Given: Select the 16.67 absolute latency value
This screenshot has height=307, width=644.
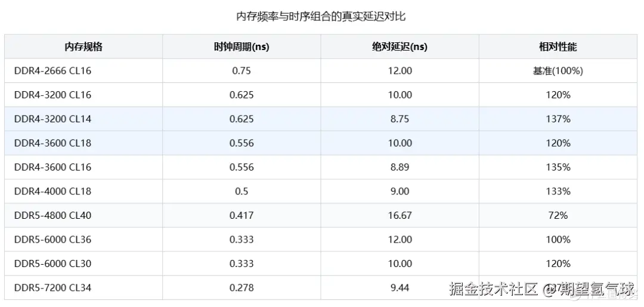Looking at the screenshot, I should 400,216.
